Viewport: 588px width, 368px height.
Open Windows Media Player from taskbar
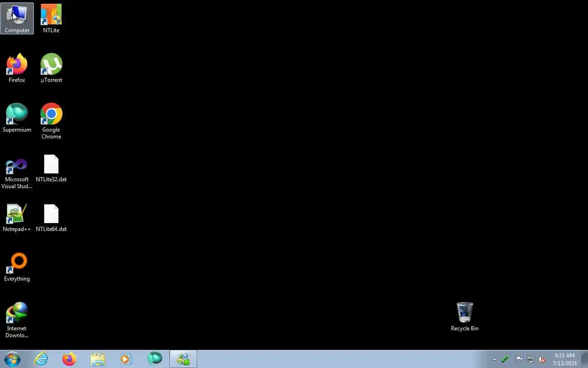click(126, 359)
